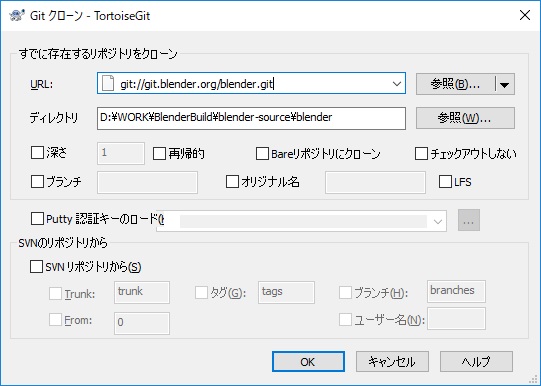
Task: Enable チェックアウトしない checkbox
Action: point(421,154)
